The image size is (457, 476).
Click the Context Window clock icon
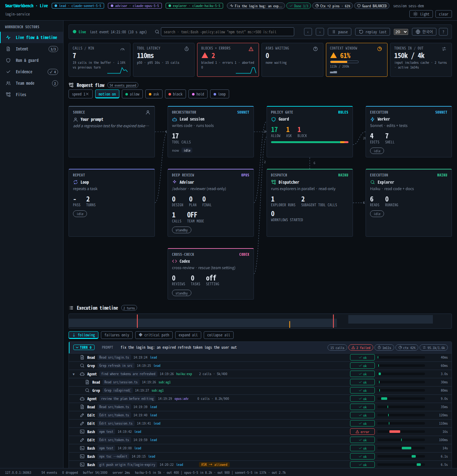point(380,49)
